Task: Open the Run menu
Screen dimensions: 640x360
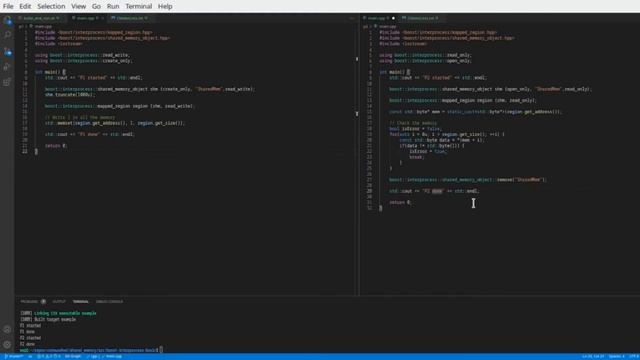Action: coord(113,7)
